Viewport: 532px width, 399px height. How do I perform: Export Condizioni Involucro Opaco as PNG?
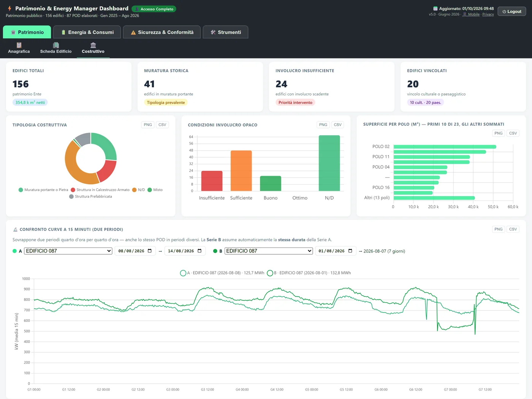point(323,125)
